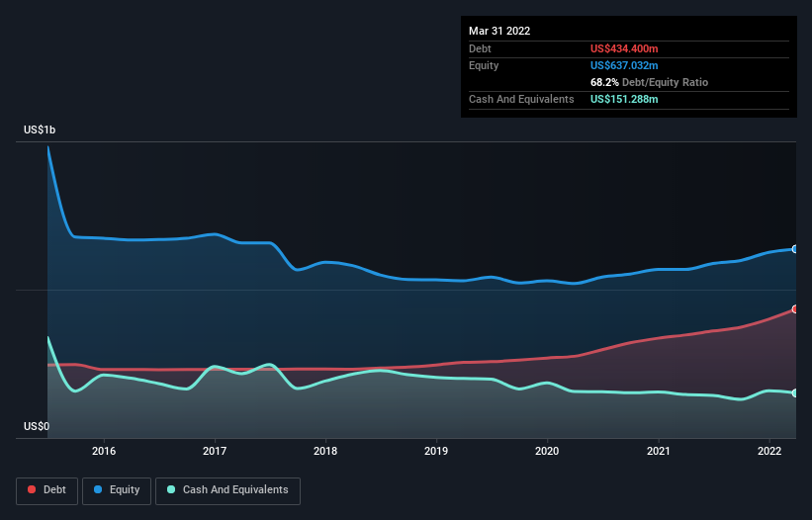This screenshot has height=520, width=812.
Task: Select the 2021 x-axis label
Action: (658, 451)
